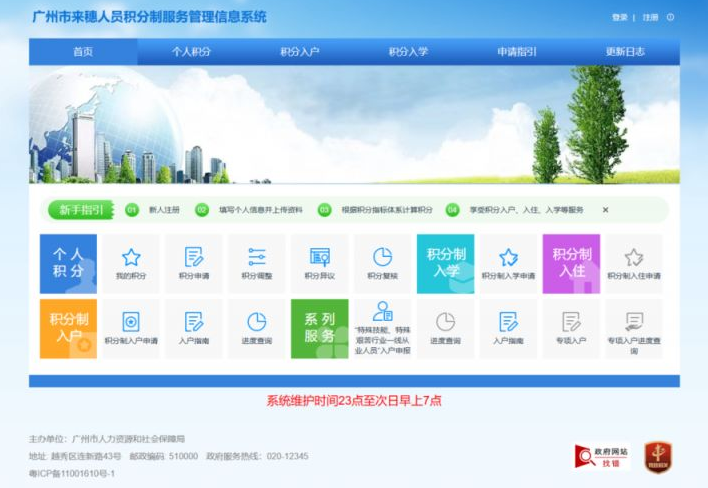Screen dimensions: 708x488
Task: Go to the 申请指引 navigation tab
Action: click(x=516, y=52)
